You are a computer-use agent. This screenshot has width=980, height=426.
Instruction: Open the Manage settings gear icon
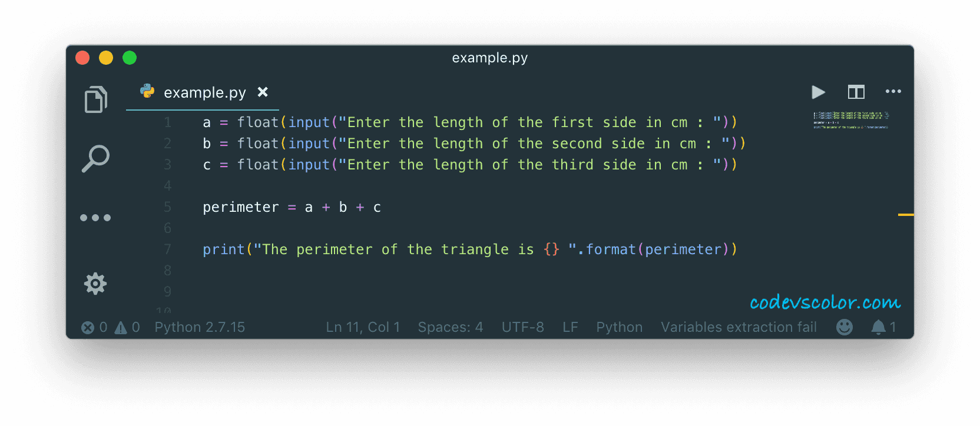[95, 284]
